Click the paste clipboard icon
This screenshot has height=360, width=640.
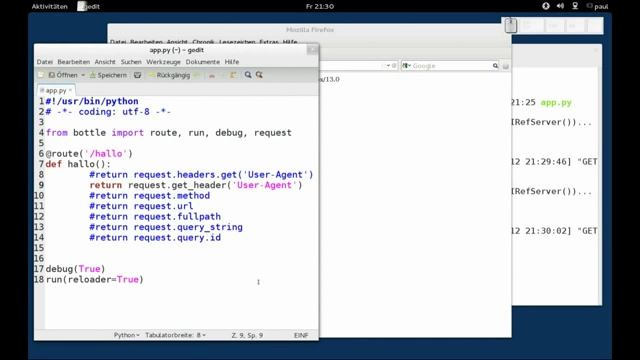(233, 75)
